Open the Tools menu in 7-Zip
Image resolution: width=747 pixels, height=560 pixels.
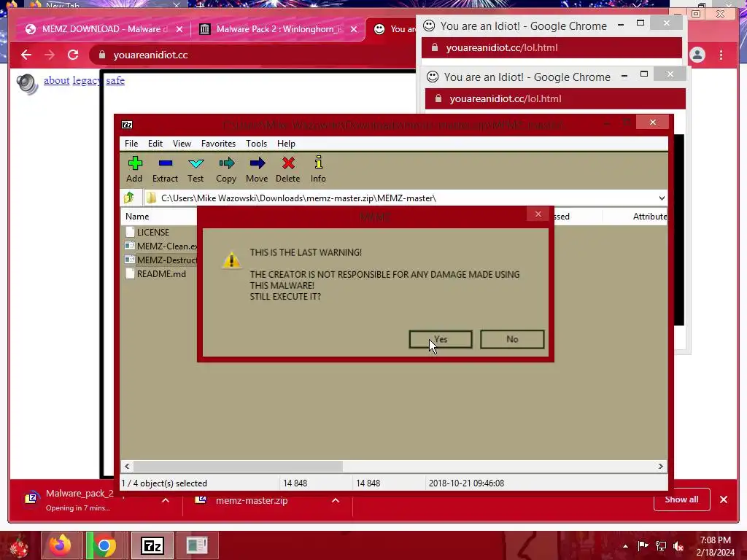tap(256, 144)
